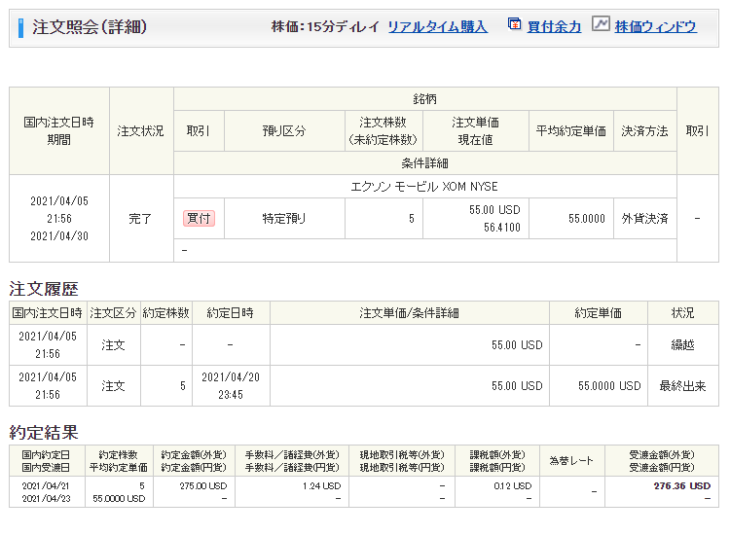The width and height of the screenshot is (730, 535).
Task: Select the エクソン モービル XOM NYSE stock name
Action: [424, 187]
